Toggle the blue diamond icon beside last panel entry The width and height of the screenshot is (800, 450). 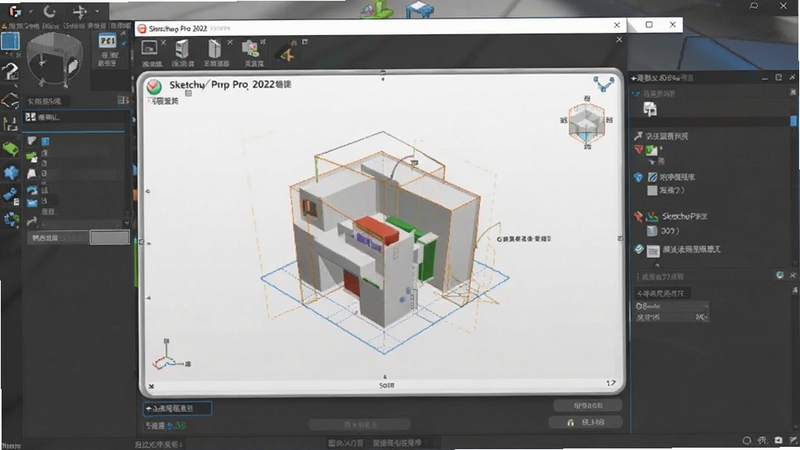click(x=639, y=249)
